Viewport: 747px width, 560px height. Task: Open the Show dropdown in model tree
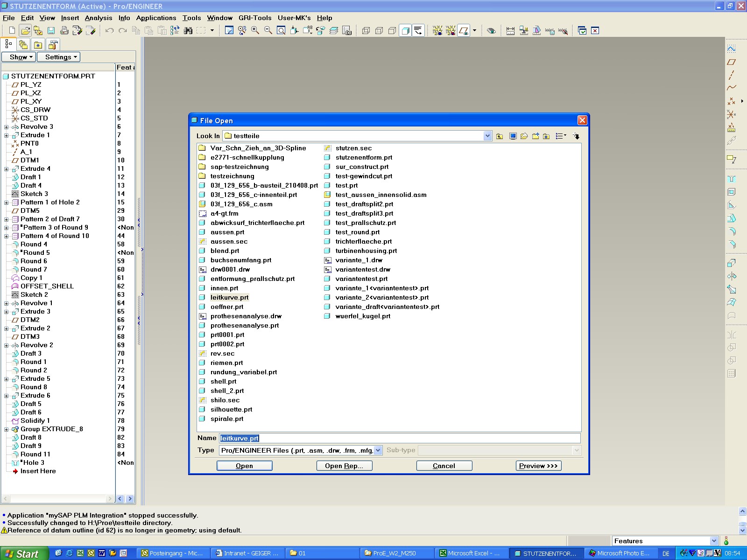(x=19, y=57)
